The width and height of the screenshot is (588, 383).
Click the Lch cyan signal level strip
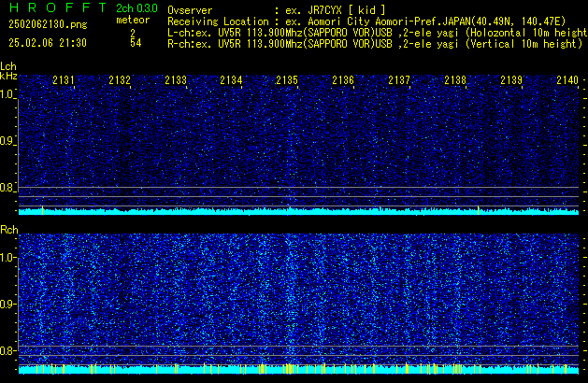point(298,211)
